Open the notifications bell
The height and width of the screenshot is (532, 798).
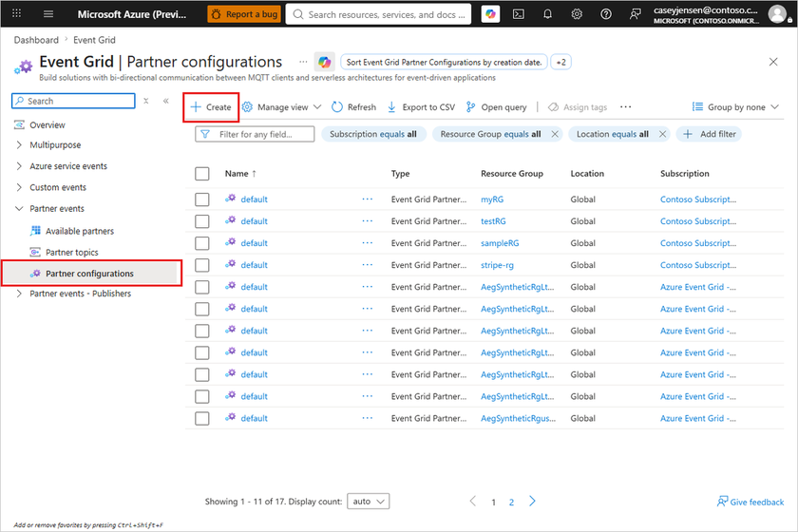click(x=547, y=14)
